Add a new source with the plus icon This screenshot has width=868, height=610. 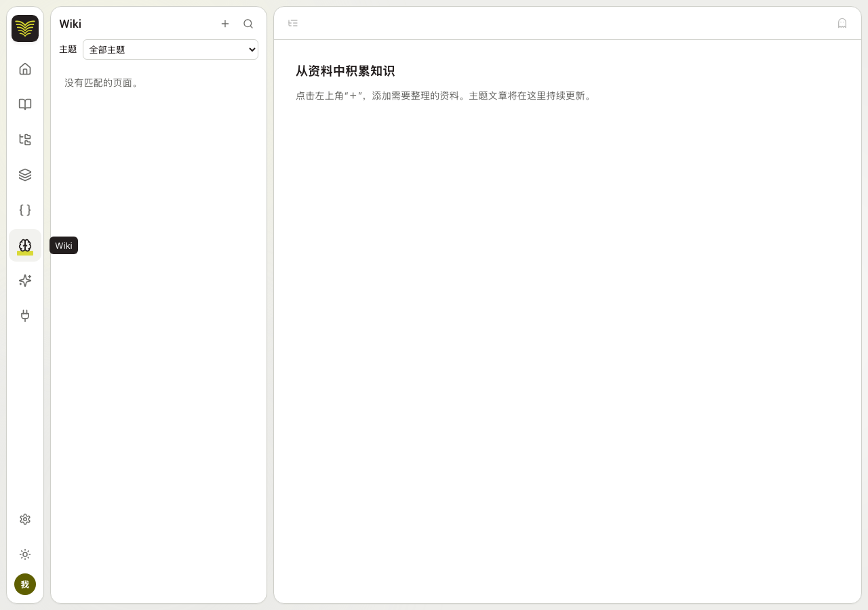[225, 24]
